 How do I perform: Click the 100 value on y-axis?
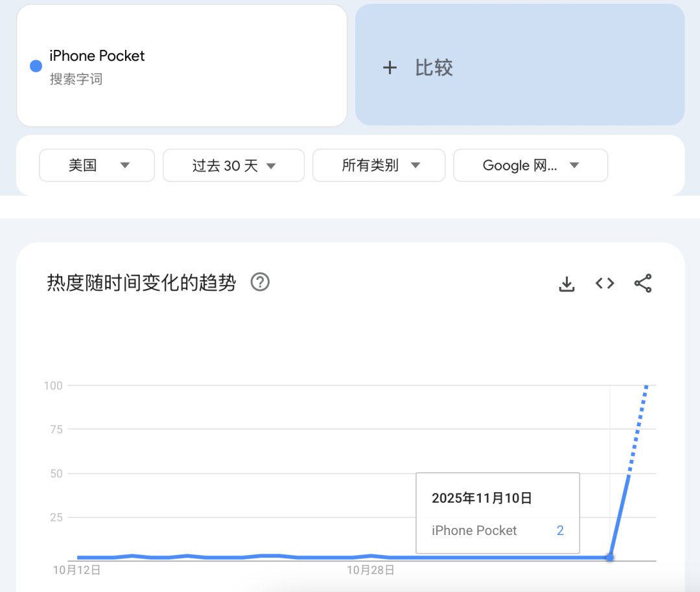coord(53,385)
